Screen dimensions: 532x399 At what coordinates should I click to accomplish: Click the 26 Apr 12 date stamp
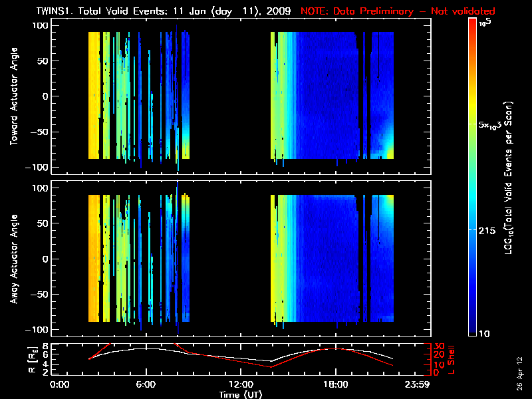click(520, 369)
